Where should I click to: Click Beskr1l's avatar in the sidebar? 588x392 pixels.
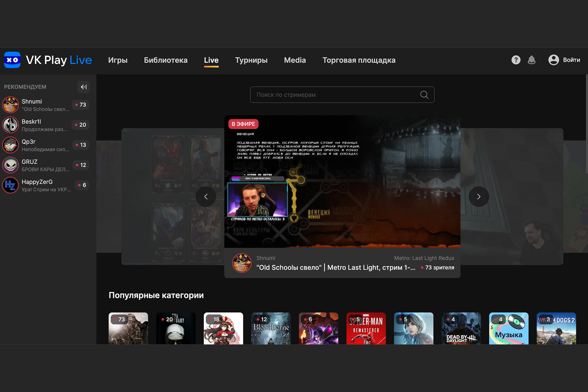(11, 125)
